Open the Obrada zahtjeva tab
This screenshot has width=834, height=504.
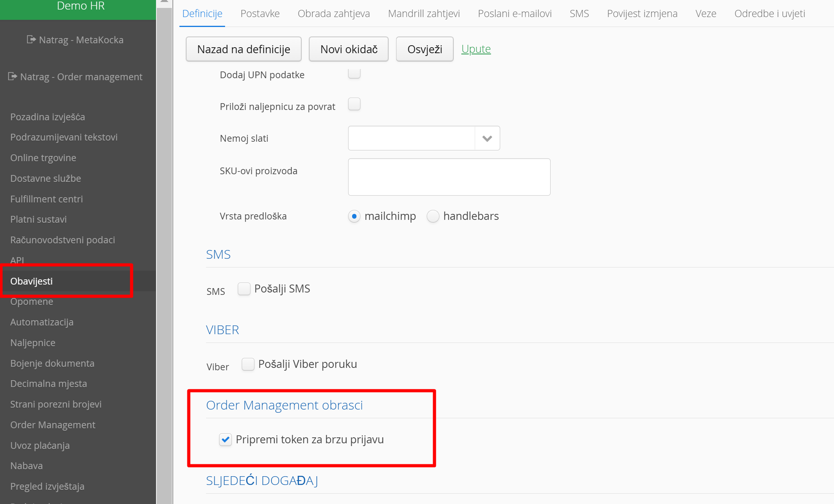click(333, 13)
